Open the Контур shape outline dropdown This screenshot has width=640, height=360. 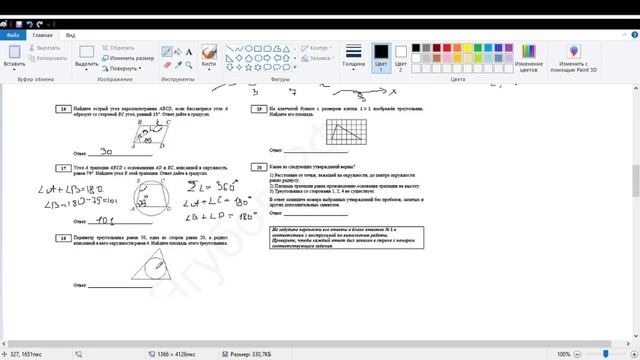point(316,48)
